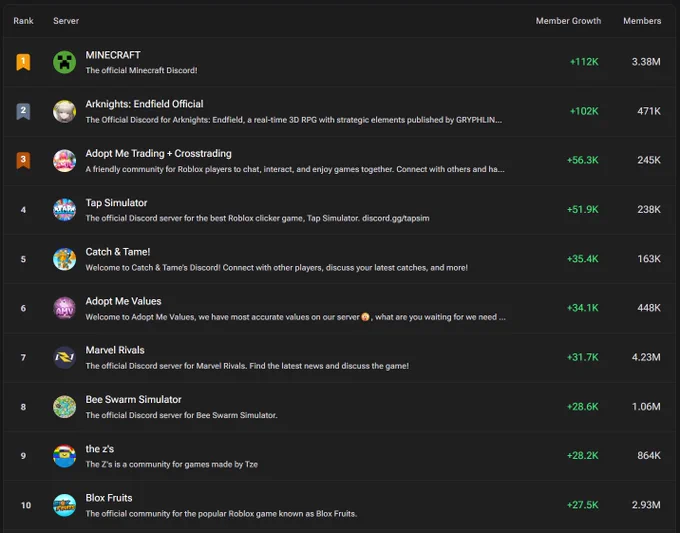Click the rank number 10
The image size is (680, 533).
[x=26, y=505]
